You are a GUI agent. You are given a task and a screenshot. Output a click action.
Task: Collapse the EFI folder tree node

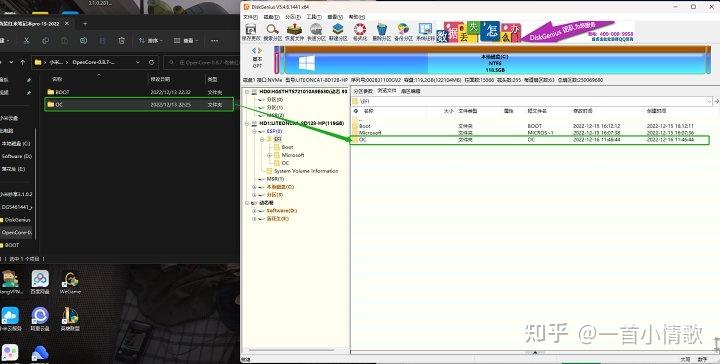(x=262, y=139)
